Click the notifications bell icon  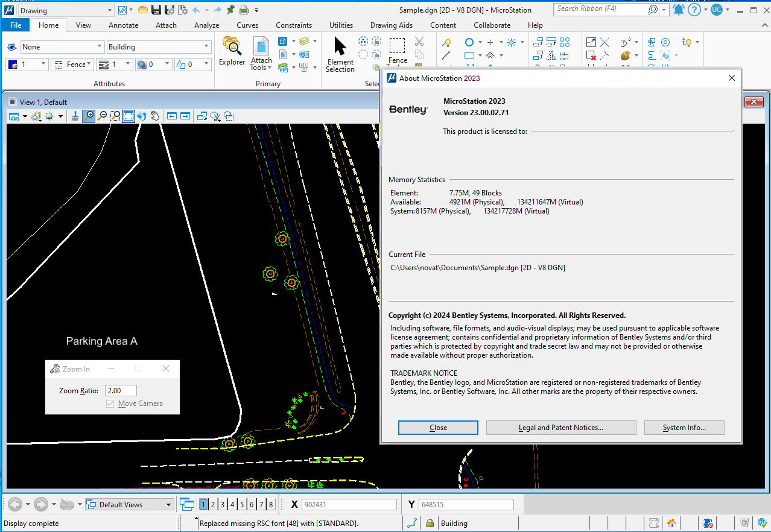coord(679,10)
